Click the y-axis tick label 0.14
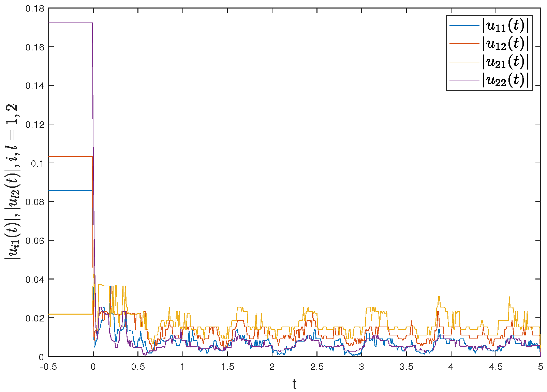Viewport: 547px width, 392px height. pos(35,86)
